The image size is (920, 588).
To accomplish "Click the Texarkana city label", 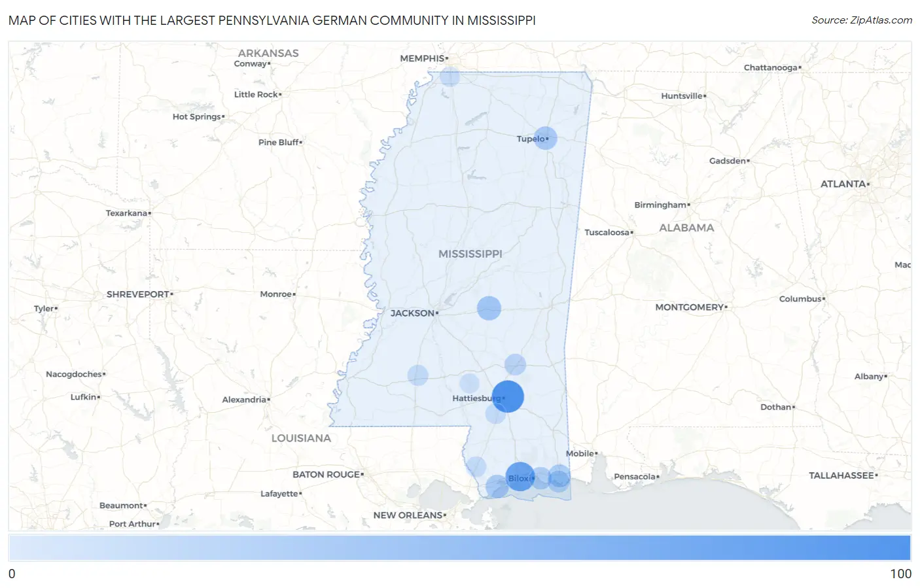I will pyautogui.click(x=126, y=213).
